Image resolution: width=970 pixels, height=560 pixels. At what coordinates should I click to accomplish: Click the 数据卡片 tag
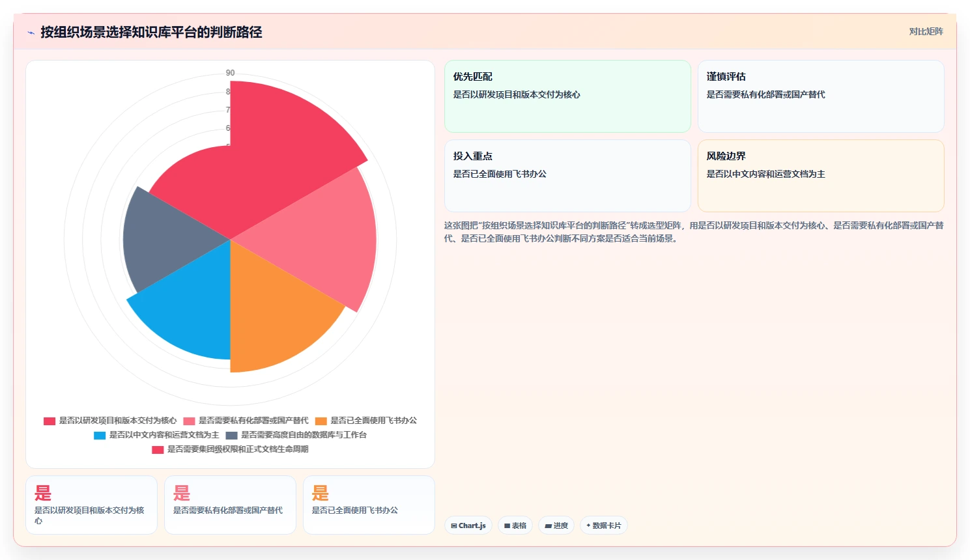[x=603, y=525]
